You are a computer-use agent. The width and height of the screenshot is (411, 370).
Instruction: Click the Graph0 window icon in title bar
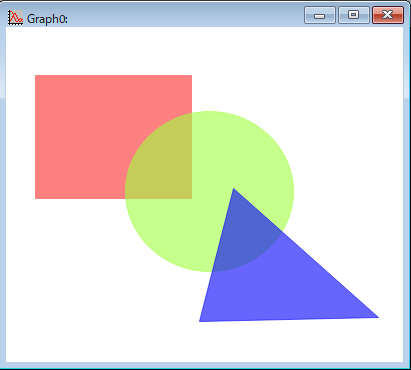coord(15,17)
